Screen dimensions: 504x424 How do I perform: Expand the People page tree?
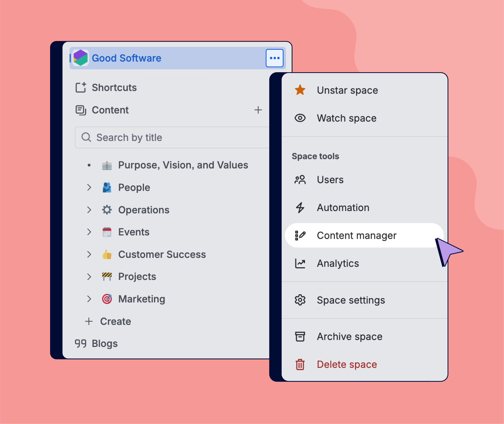pos(89,187)
